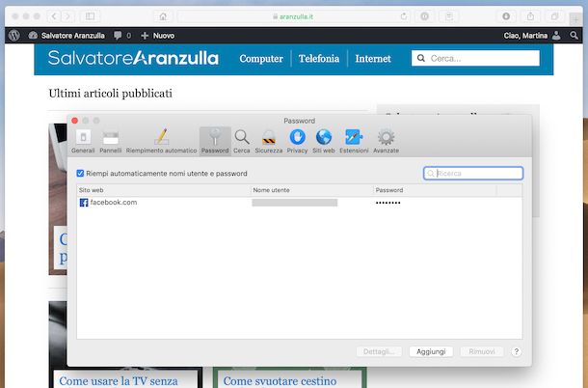The height and width of the screenshot is (388, 588).
Task: Close the Password preferences window
Action: coord(74,121)
